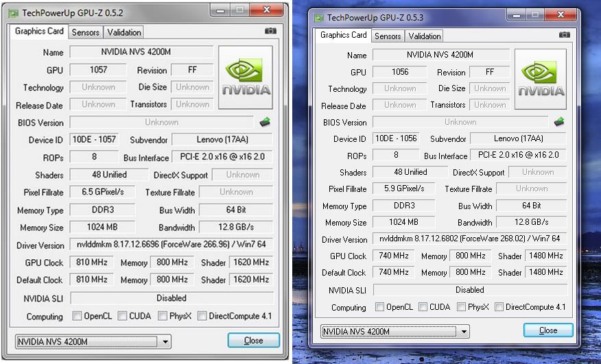Click Revision FF field in GPU-Z 0.5.3

tap(489, 72)
